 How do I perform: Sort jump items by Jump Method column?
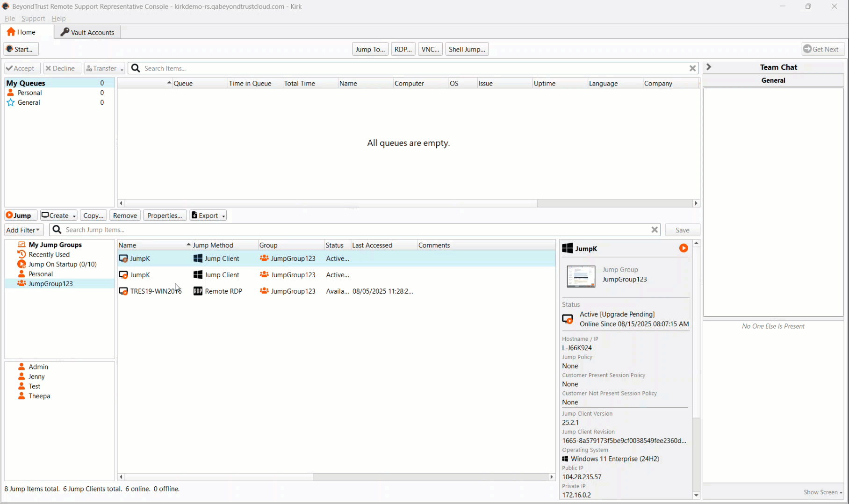(225, 245)
